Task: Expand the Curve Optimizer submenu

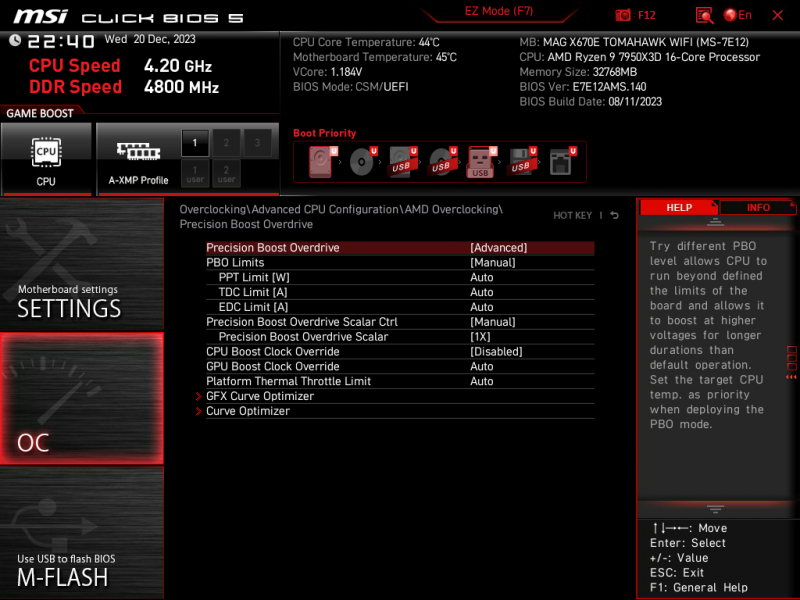Action: pyautogui.click(x=248, y=411)
